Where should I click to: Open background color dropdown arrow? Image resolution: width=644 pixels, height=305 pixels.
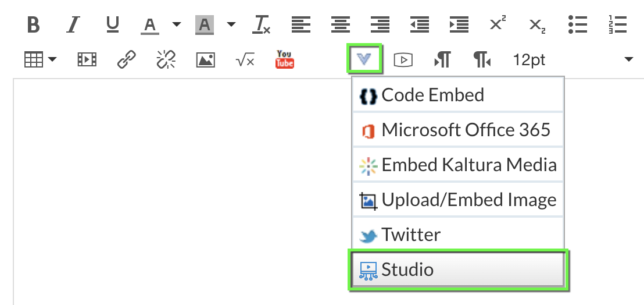pyautogui.click(x=231, y=24)
